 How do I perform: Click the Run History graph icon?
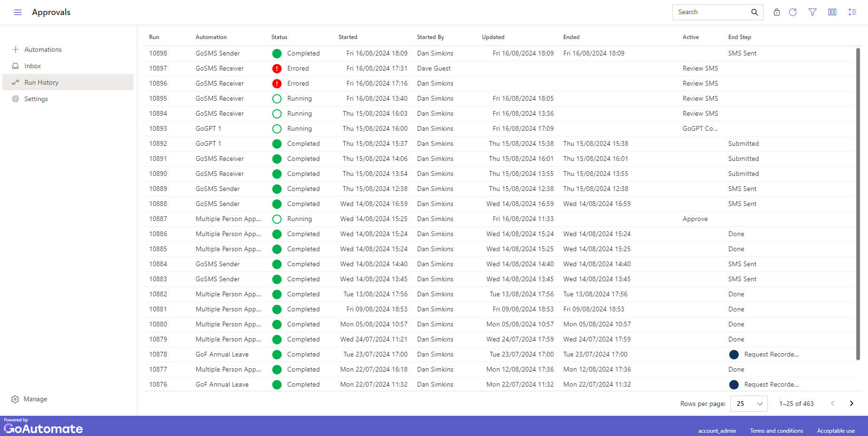[16, 82]
